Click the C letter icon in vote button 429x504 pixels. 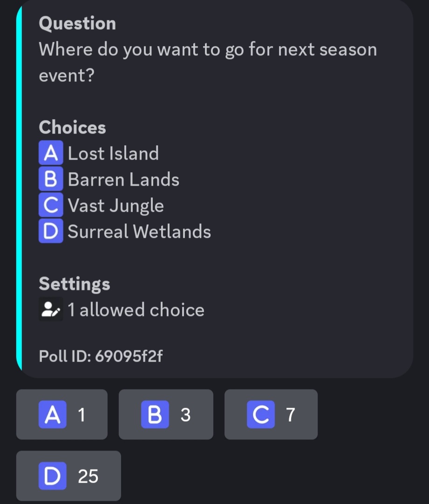[261, 414]
